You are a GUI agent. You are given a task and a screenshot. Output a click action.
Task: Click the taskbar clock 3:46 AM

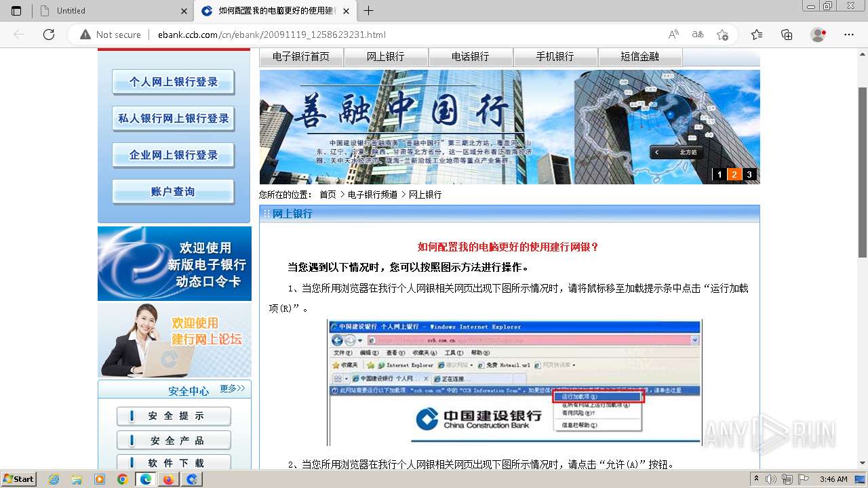[833, 479]
